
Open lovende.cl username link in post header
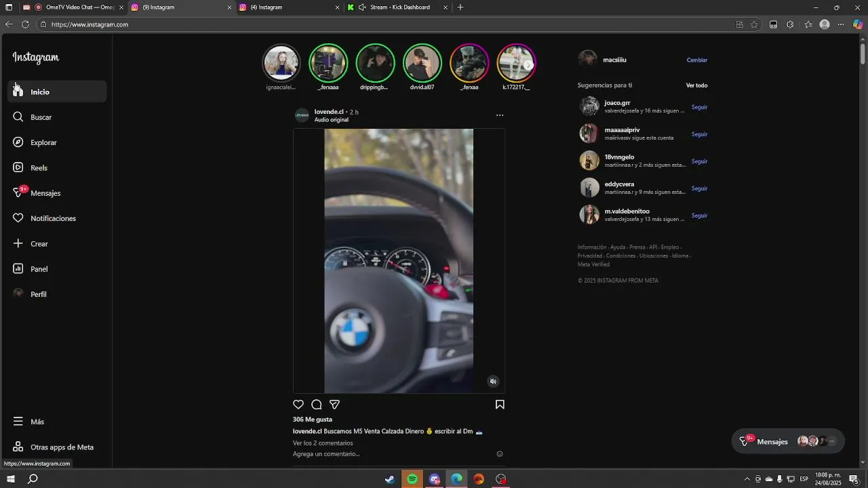click(x=329, y=112)
